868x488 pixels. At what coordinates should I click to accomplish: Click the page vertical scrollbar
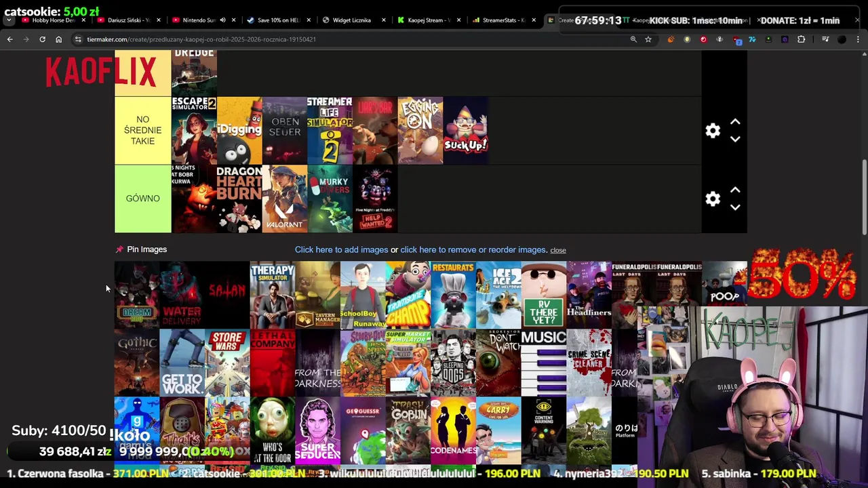pyautogui.click(x=864, y=197)
